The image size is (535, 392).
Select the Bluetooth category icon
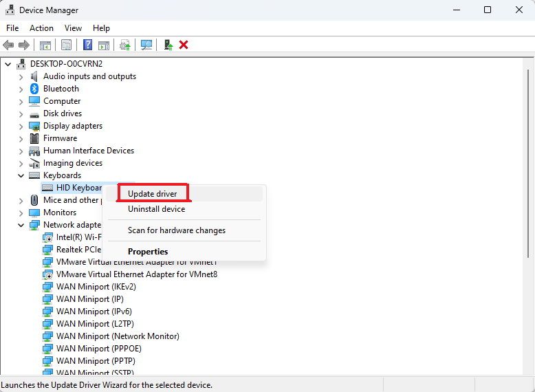pos(34,89)
